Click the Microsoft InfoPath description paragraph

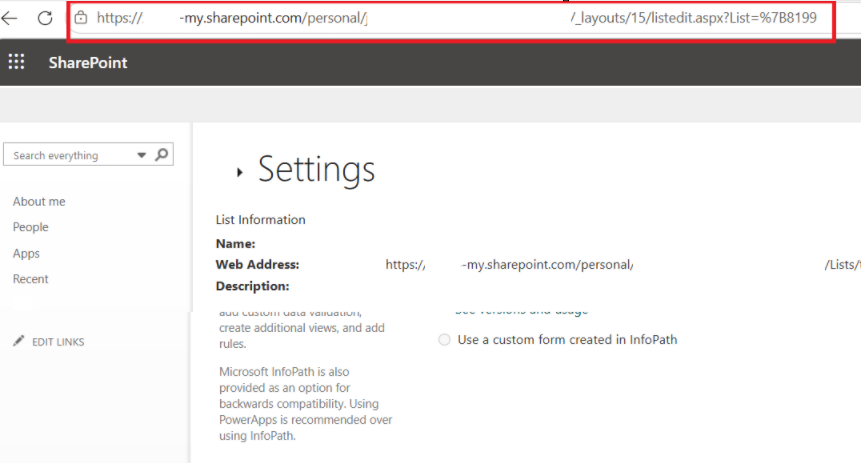tap(306, 404)
